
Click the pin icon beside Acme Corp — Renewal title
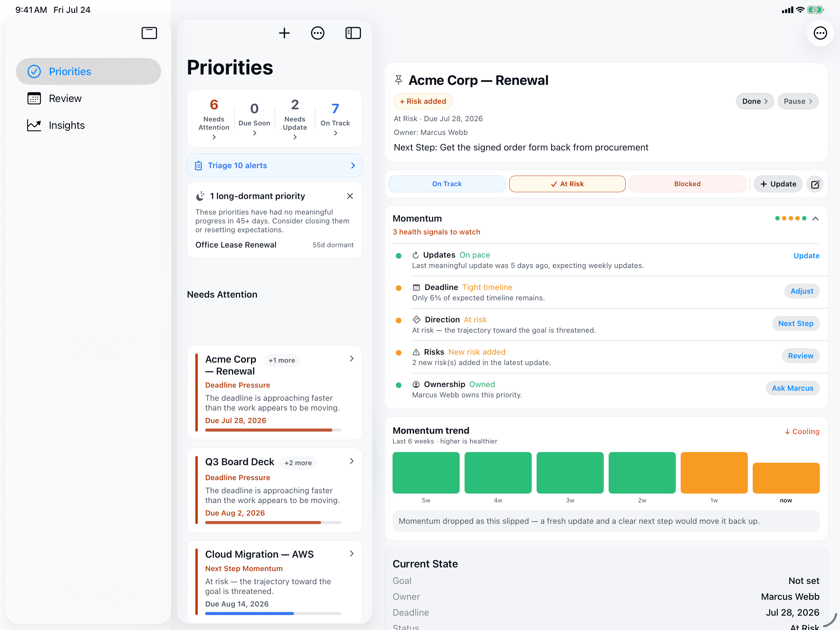[x=398, y=80]
